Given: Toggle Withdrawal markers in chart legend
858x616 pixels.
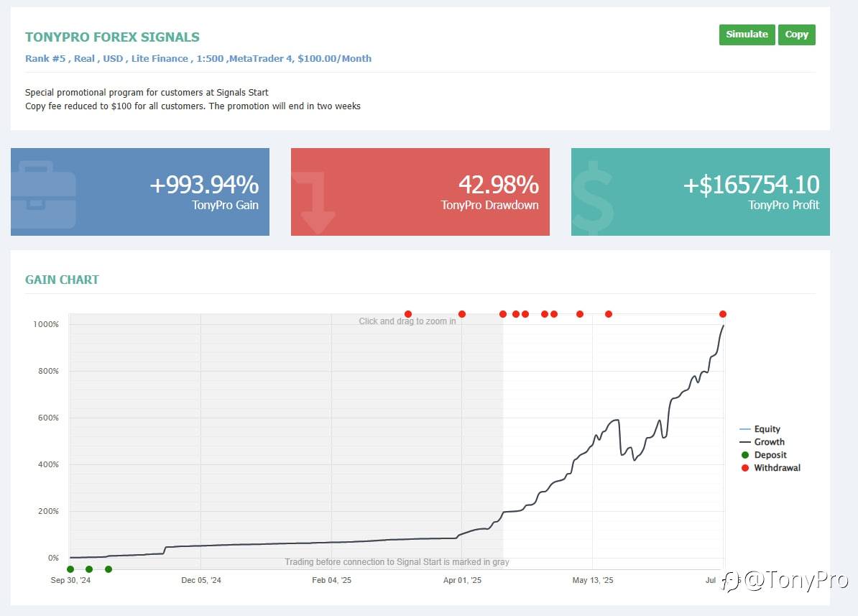Looking at the screenshot, I should [x=770, y=468].
